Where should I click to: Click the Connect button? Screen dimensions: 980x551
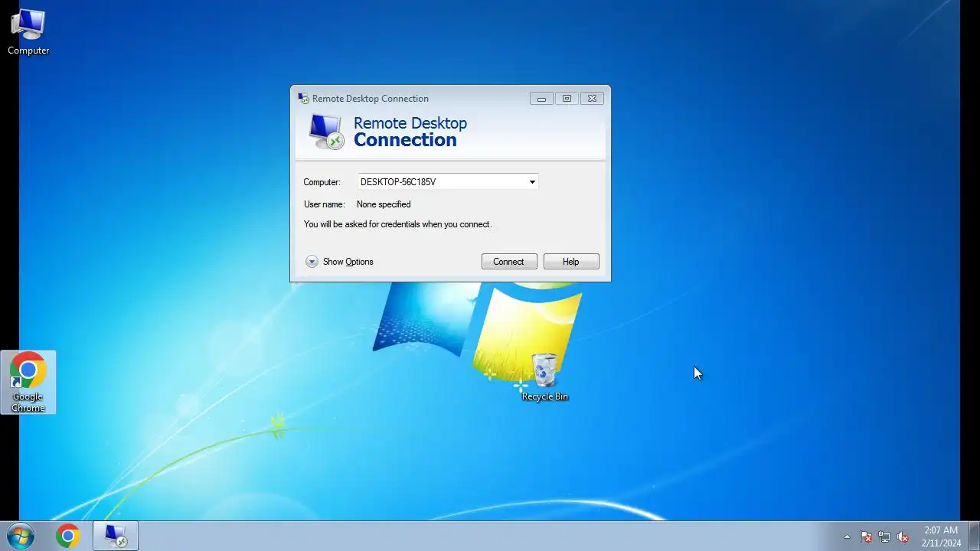(x=509, y=262)
